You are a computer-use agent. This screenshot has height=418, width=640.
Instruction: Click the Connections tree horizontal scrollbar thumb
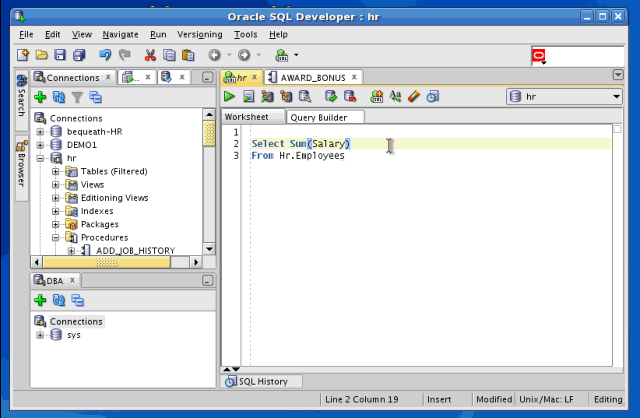(x=107, y=262)
